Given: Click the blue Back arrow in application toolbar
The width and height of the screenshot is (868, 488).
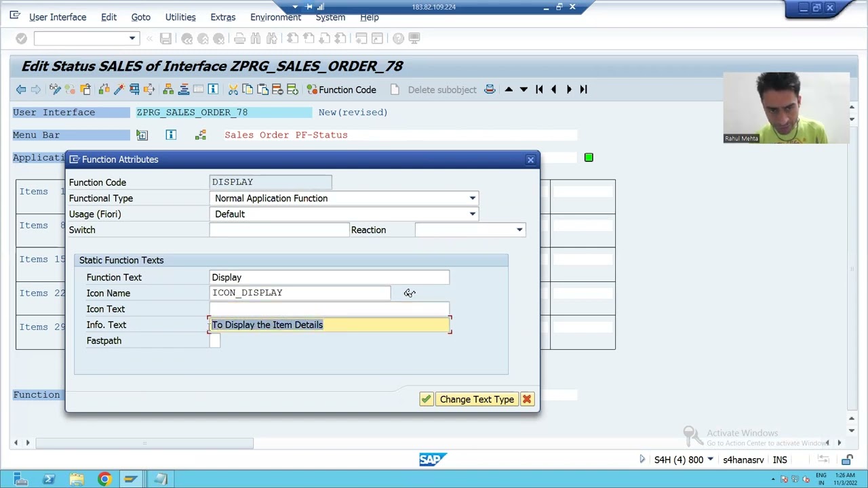Looking at the screenshot, I should click(21, 89).
